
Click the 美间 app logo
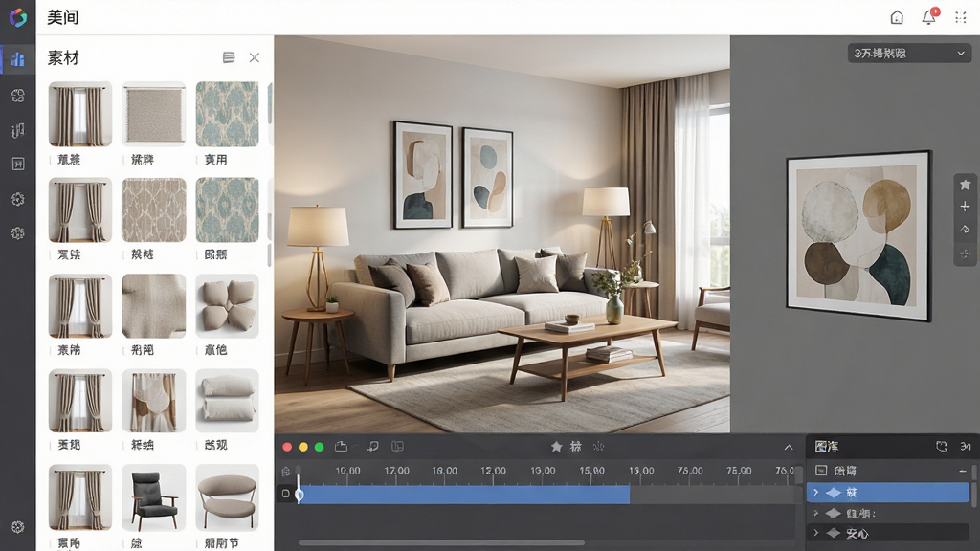click(18, 17)
